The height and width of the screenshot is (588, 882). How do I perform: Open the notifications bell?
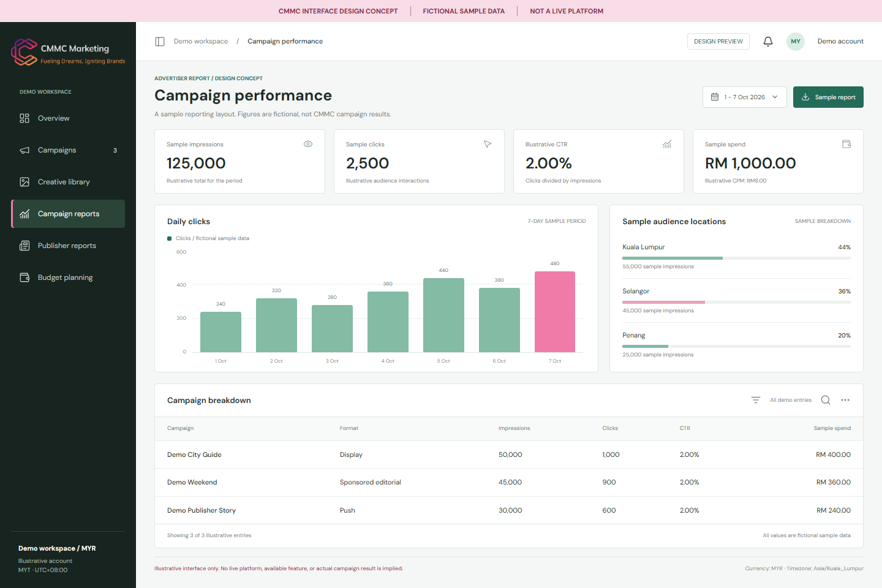(768, 42)
